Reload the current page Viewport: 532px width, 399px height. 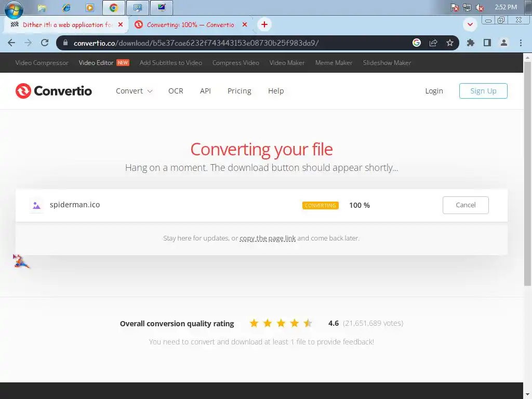point(45,43)
